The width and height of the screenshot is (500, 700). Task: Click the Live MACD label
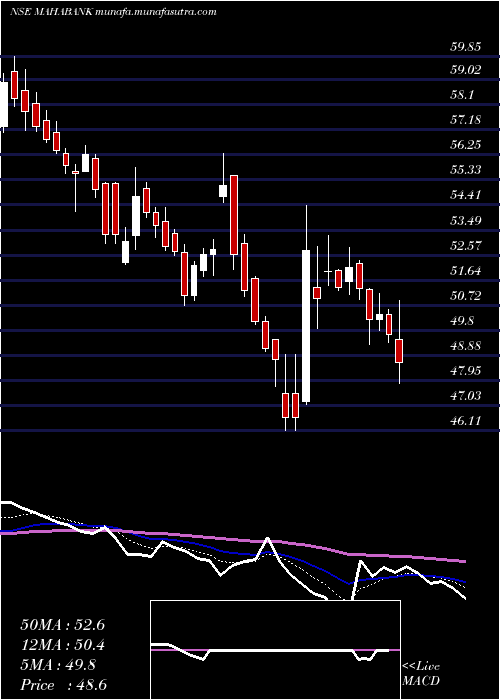pos(421,674)
